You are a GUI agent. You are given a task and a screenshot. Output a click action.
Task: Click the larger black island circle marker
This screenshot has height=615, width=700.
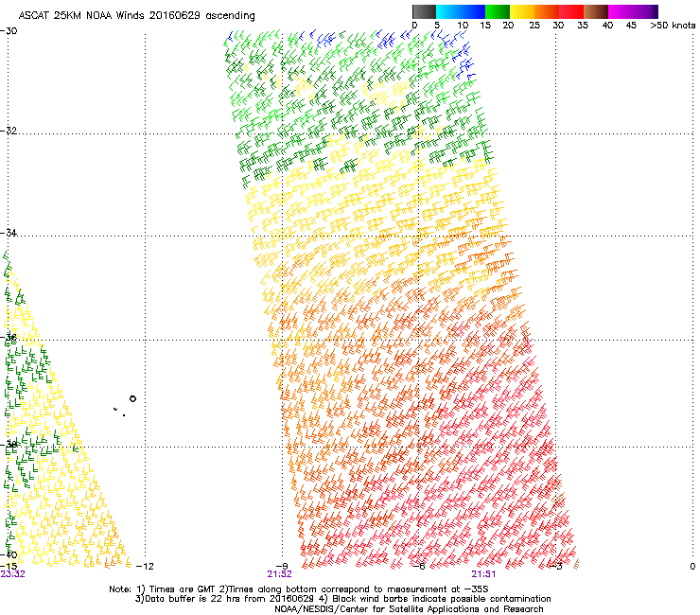[132, 399]
